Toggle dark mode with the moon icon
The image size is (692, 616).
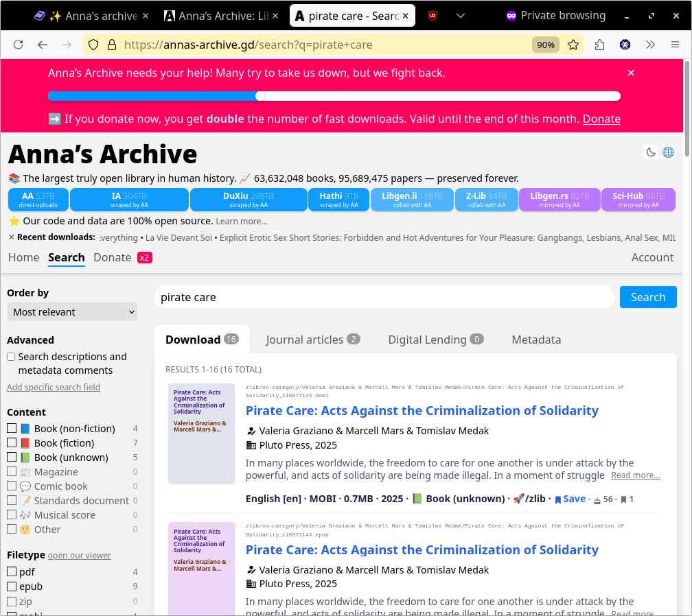(651, 152)
